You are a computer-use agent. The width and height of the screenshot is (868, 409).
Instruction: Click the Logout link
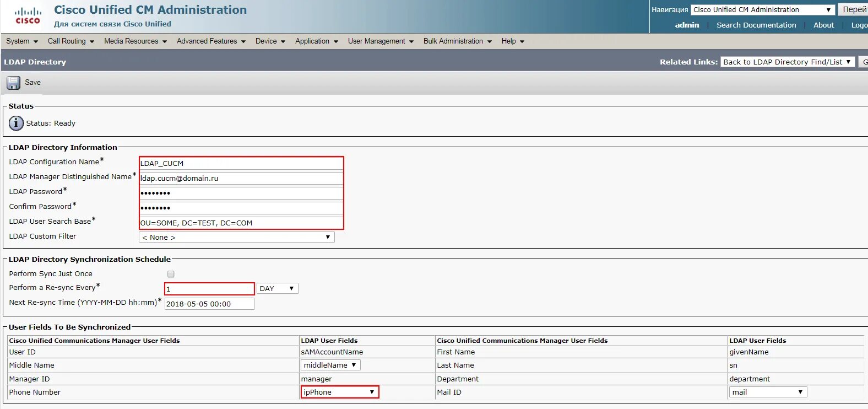click(859, 25)
